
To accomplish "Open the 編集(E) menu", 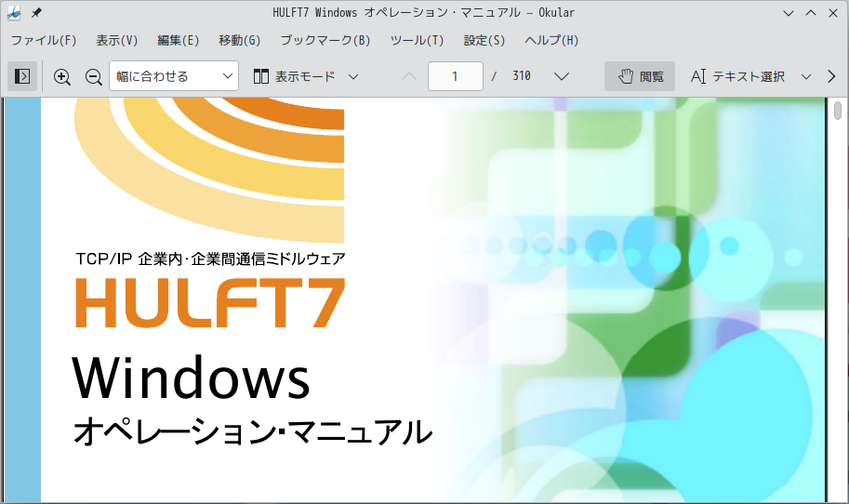I will tap(179, 41).
